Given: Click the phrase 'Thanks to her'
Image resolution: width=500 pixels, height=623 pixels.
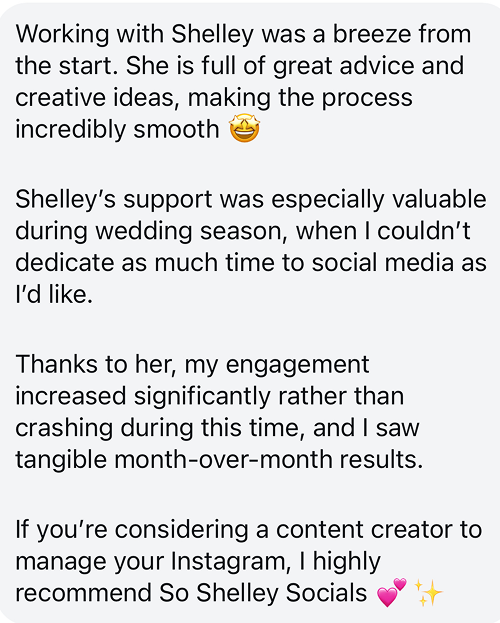Looking at the screenshot, I should (96, 364).
